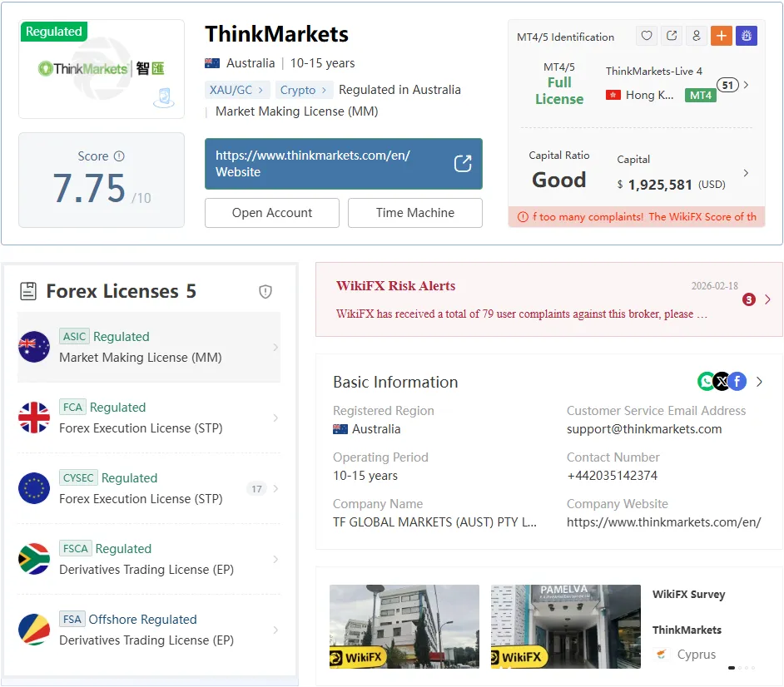Click the heart favorite icon
This screenshot has width=784, height=687.
click(647, 36)
